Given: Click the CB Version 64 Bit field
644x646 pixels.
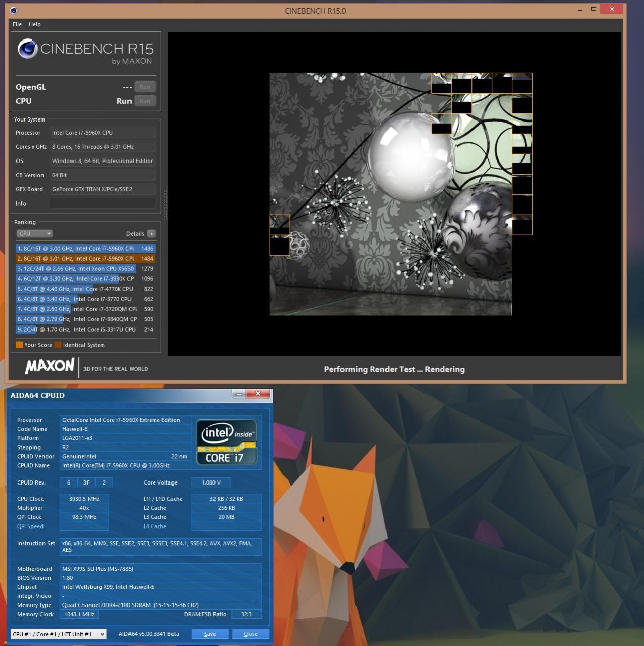Looking at the screenshot, I should click(103, 175).
